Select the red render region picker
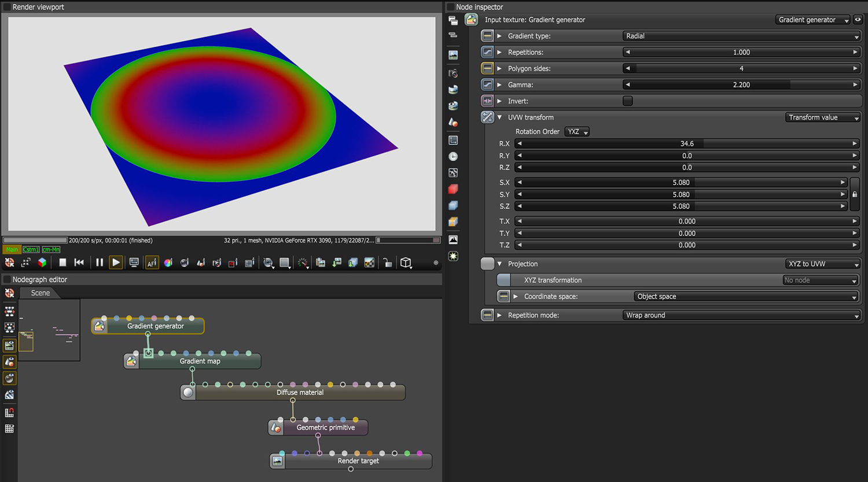This screenshot has width=868, height=482. point(233,262)
